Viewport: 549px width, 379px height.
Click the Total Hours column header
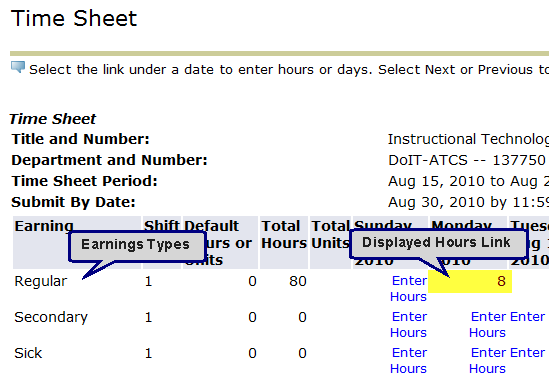(284, 235)
